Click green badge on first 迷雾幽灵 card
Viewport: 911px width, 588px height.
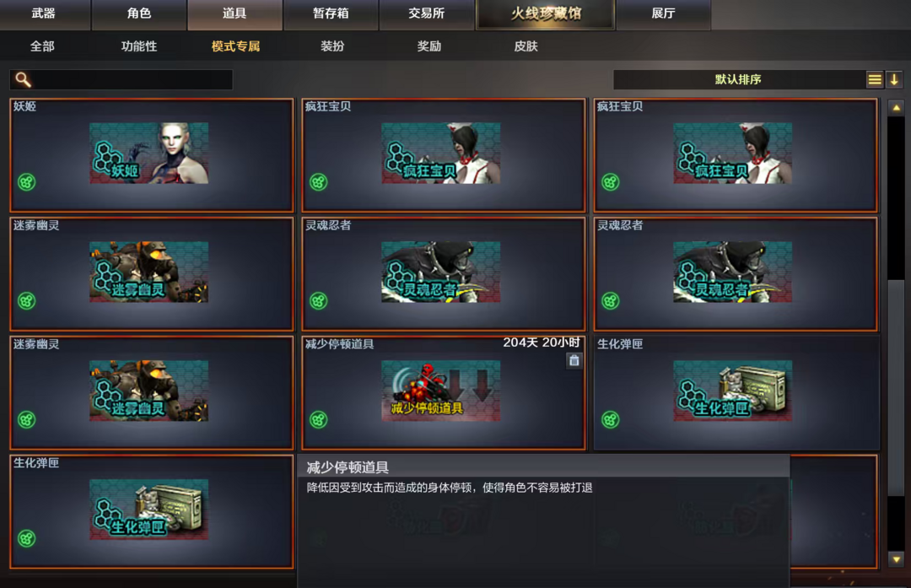pyautogui.click(x=27, y=301)
